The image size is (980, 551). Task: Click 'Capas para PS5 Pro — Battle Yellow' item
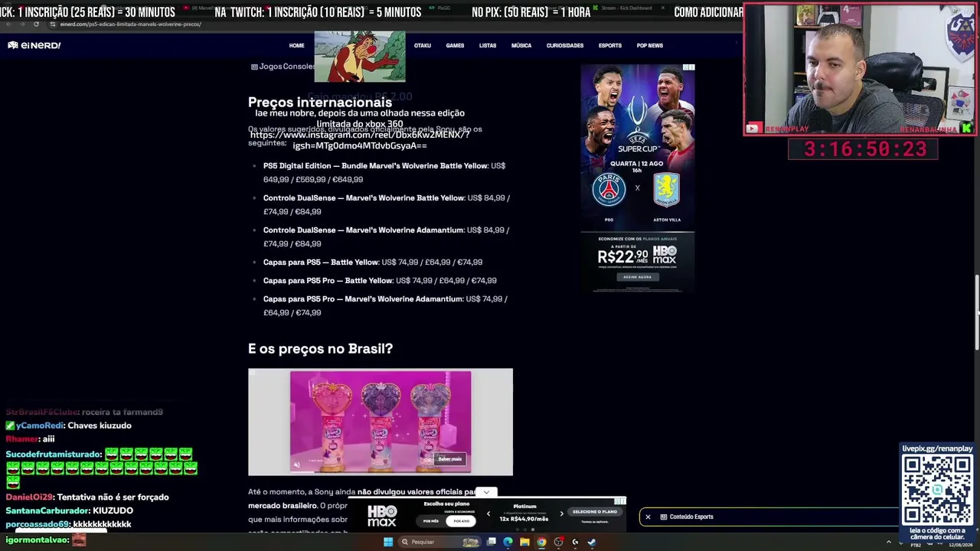(380, 280)
